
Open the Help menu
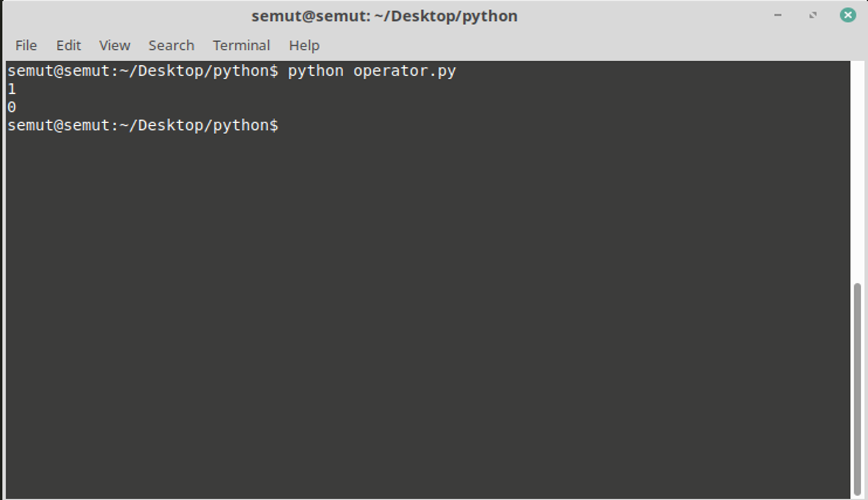pos(304,45)
